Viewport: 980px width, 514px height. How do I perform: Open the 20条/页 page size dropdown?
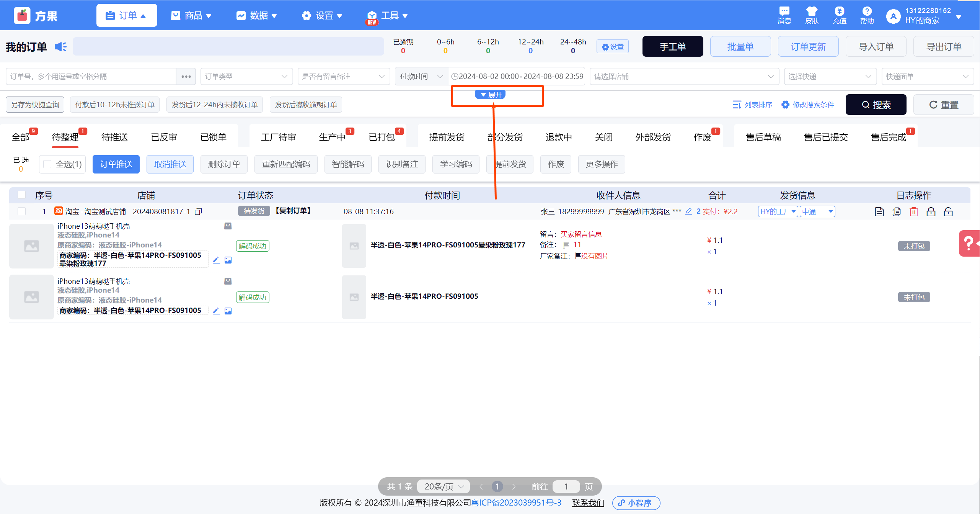[444, 486]
